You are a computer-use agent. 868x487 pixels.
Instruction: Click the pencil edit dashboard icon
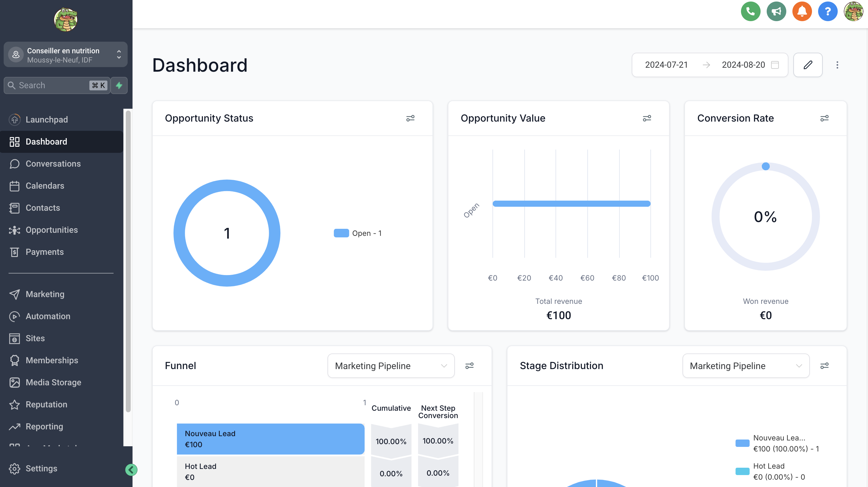point(808,65)
